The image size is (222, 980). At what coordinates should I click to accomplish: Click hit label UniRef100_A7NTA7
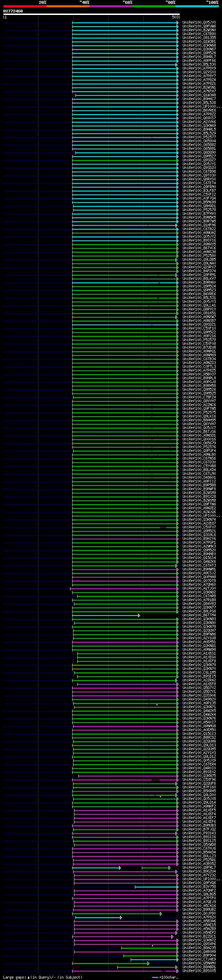[199, 91]
